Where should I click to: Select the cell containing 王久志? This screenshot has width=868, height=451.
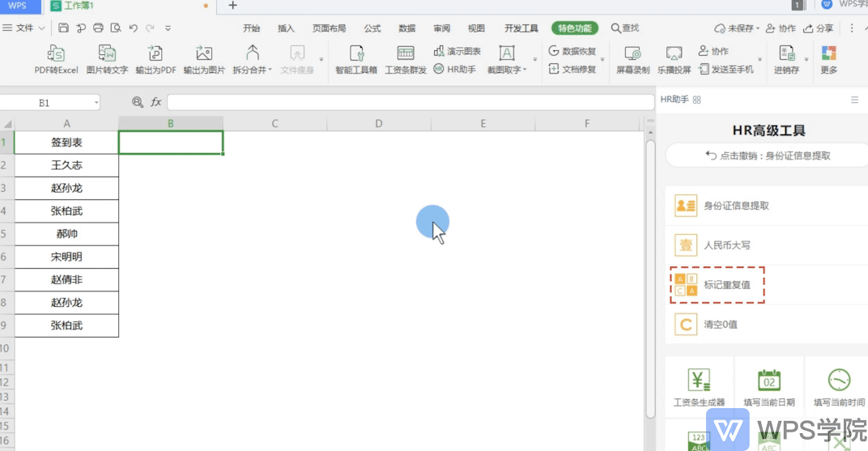coord(66,165)
